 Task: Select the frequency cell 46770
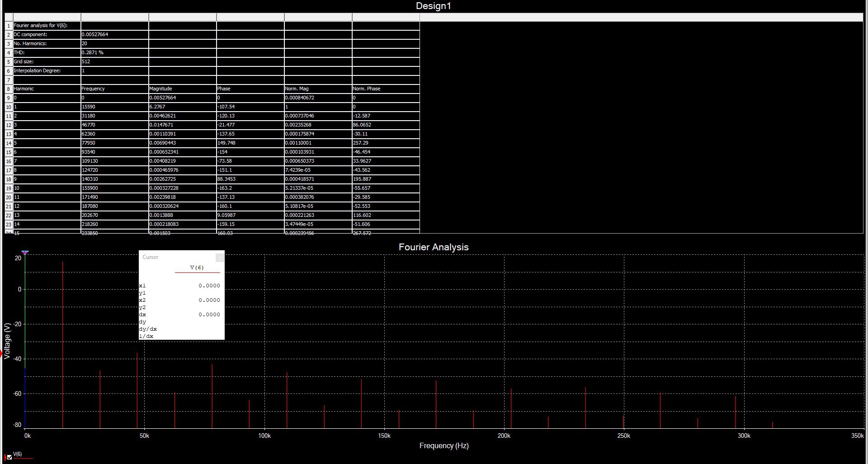click(x=115, y=125)
